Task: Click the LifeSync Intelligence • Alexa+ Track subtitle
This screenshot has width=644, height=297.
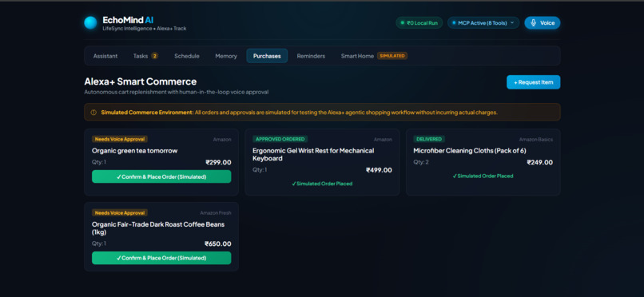Action: click(x=145, y=29)
